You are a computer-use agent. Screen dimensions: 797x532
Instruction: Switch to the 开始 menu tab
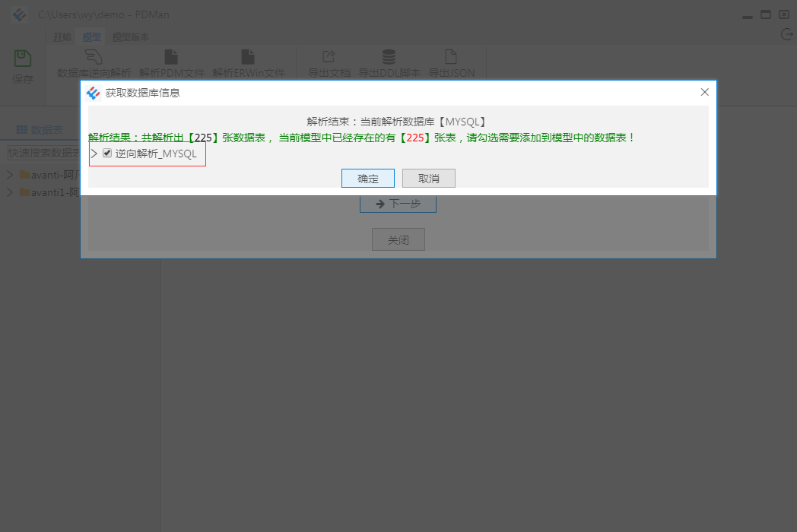click(62, 37)
